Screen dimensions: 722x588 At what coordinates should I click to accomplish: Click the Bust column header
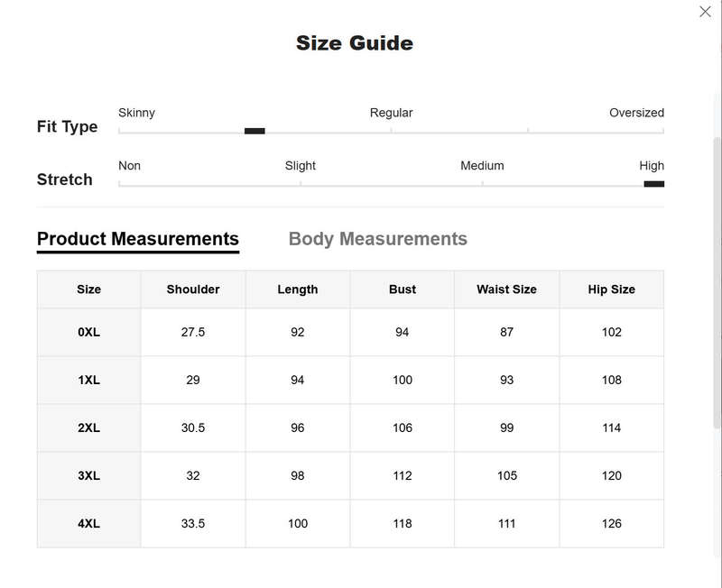(x=402, y=289)
